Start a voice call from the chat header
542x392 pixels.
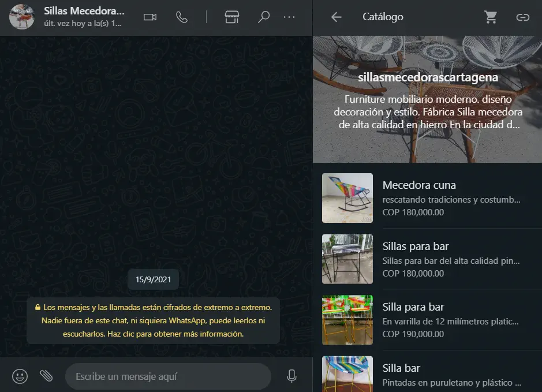pos(182,17)
